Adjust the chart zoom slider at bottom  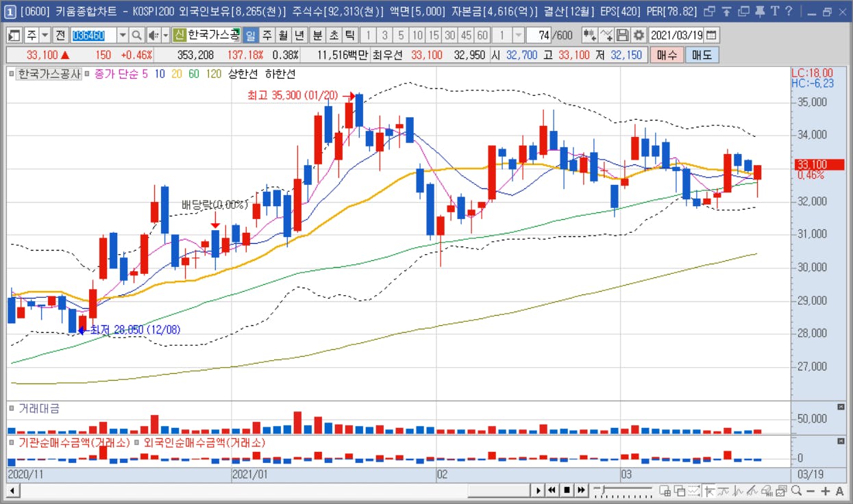[623, 490]
